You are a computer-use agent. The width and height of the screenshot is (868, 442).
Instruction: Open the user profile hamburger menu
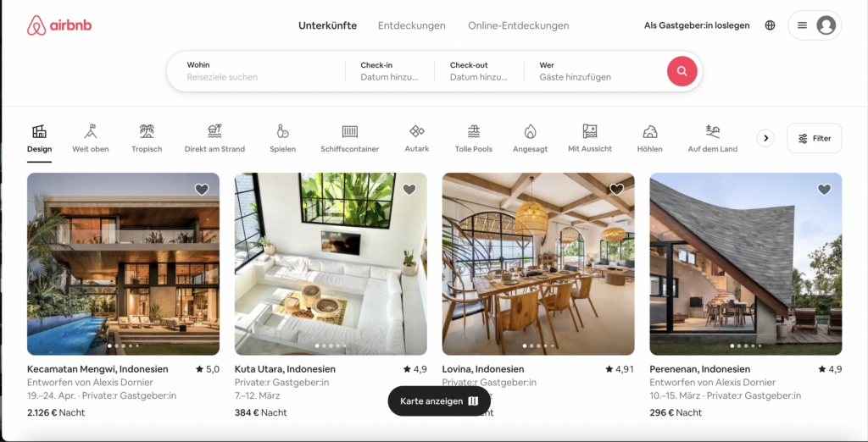coord(815,25)
